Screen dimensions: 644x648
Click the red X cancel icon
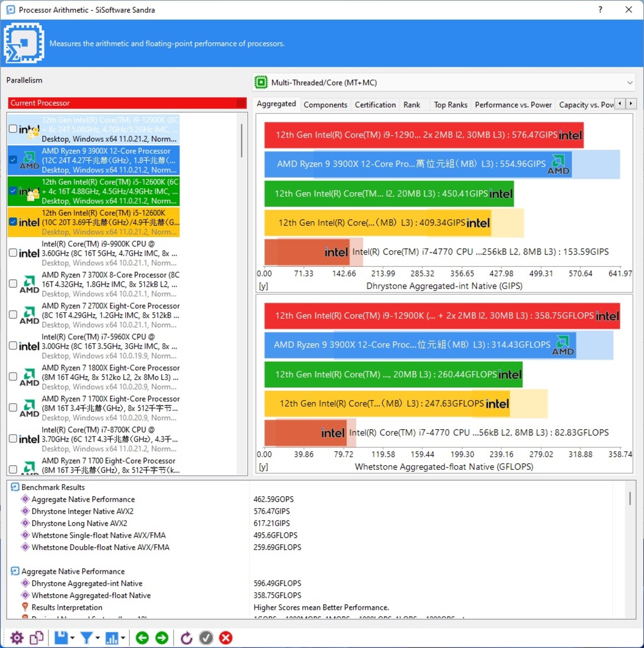coord(226,637)
